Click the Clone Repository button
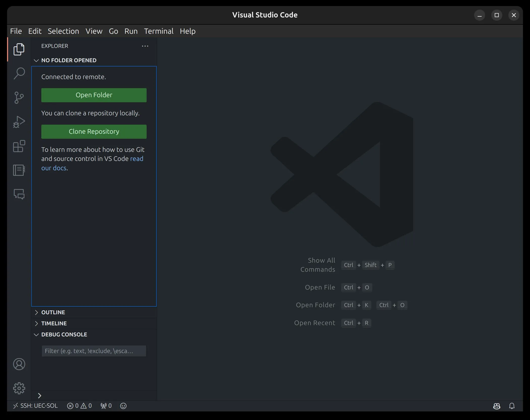Viewport: 530px width, 420px height. [94, 131]
